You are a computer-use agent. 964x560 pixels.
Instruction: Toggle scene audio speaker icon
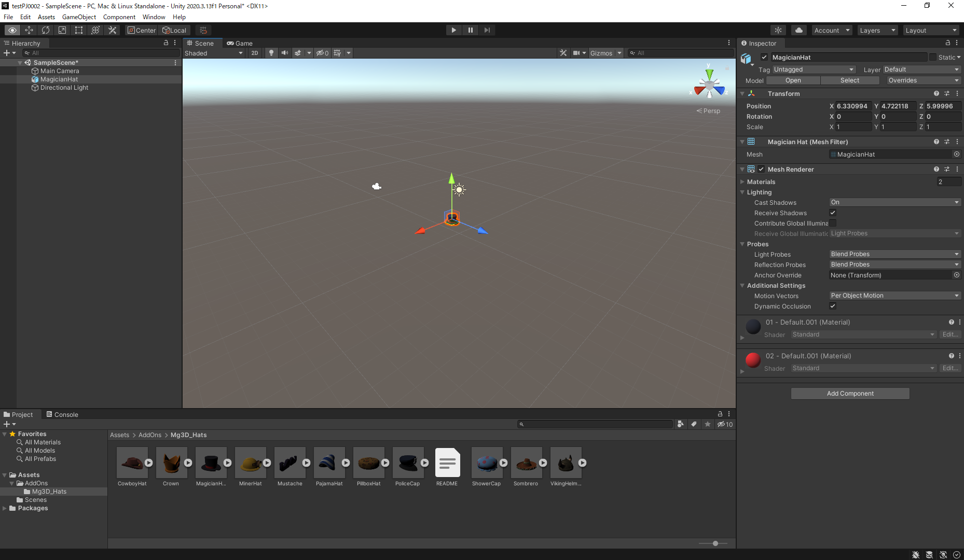coord(285,53)
